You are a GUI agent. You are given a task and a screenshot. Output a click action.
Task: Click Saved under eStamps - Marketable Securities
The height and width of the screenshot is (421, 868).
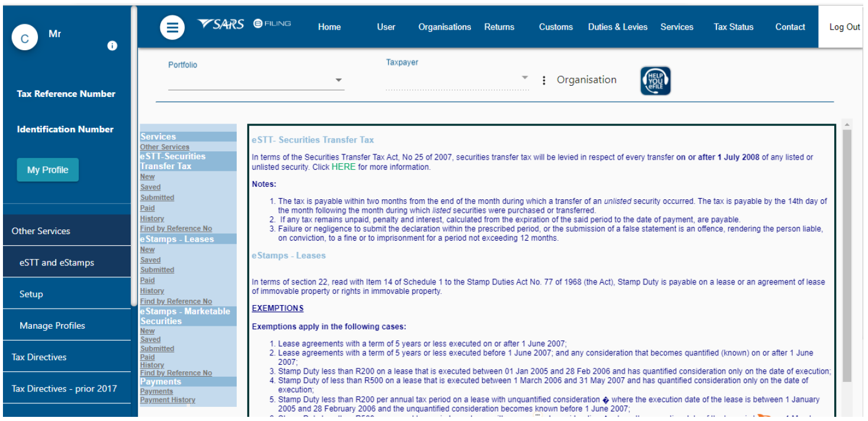(150, 340)
